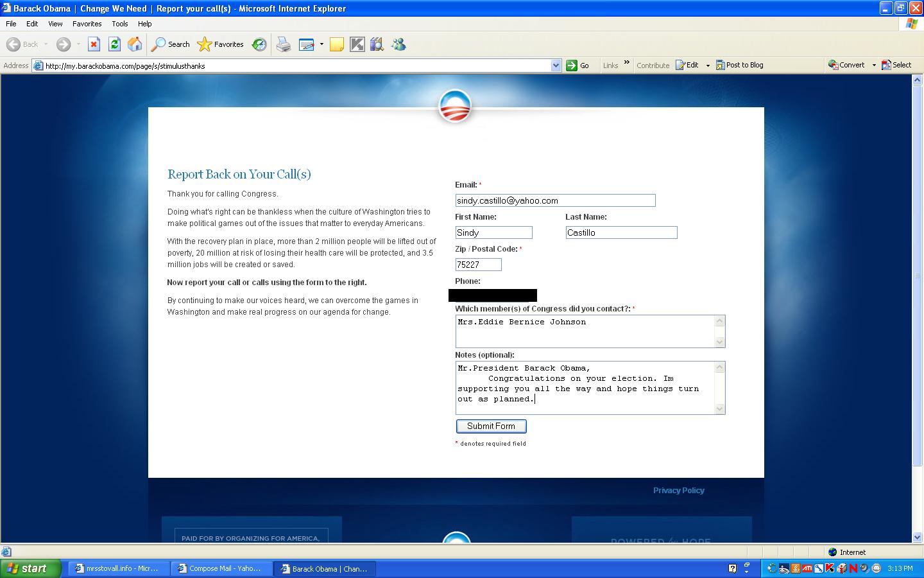The width and height of the screenshot is (924, 578).
Task: Click the Email input field
Action: [x=556, y=200]
